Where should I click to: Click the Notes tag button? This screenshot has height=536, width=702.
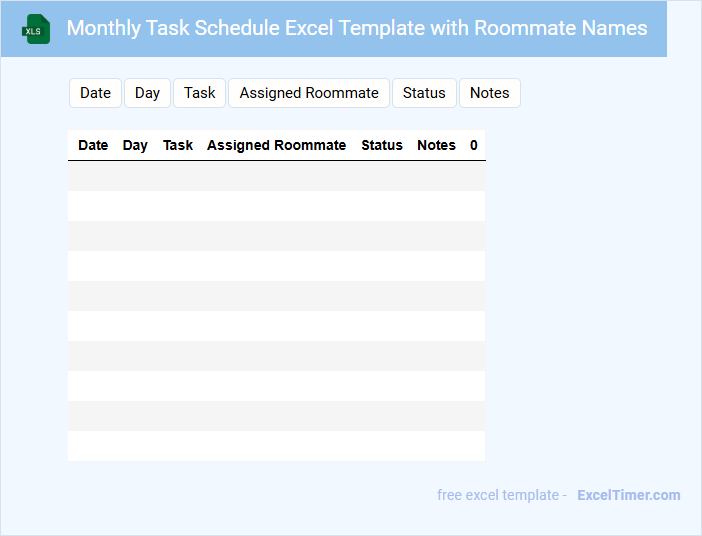point(489,93)
